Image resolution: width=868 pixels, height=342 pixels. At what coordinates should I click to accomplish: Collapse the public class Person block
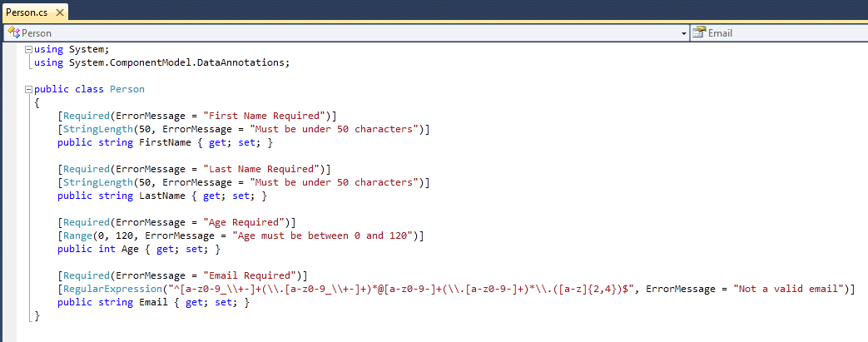click(29, 89)
